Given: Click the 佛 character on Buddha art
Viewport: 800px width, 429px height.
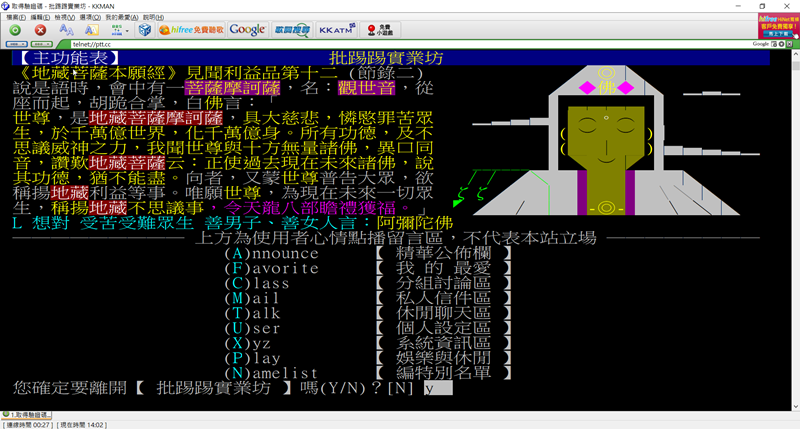Looking at the screenshot, I should pos(606,88).
